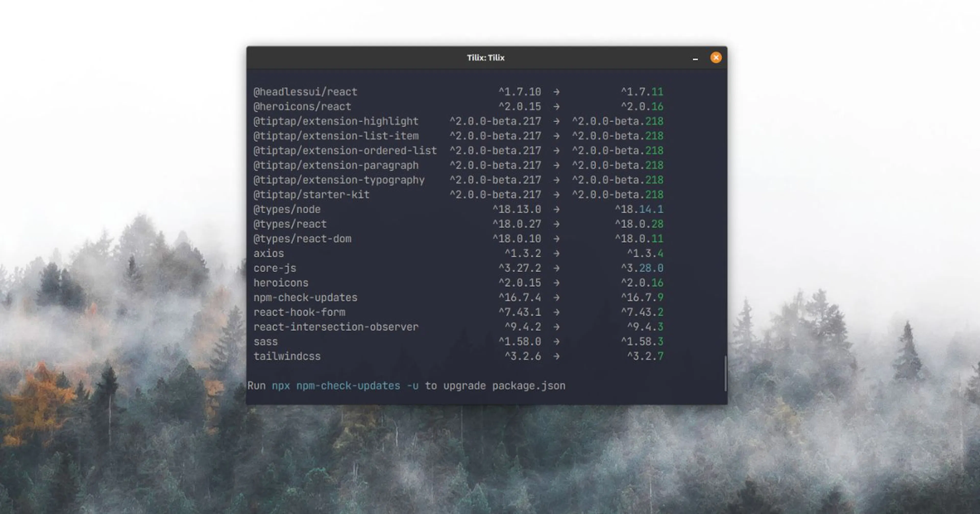The image size is (980, 514).
Task: Select the @heroicons/react package name
Action: click(x=302, y=107)
